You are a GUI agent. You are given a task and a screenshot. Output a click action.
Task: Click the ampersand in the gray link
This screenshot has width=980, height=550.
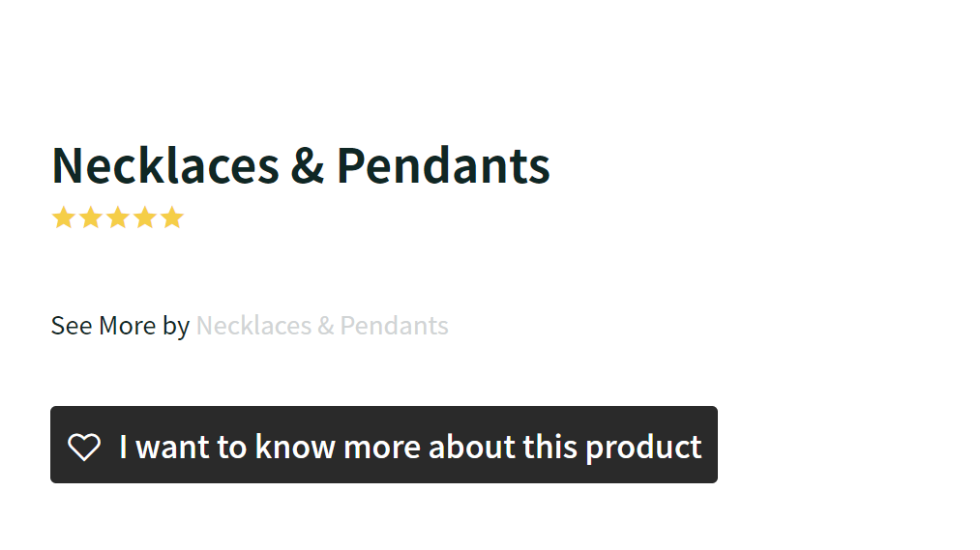326,326
